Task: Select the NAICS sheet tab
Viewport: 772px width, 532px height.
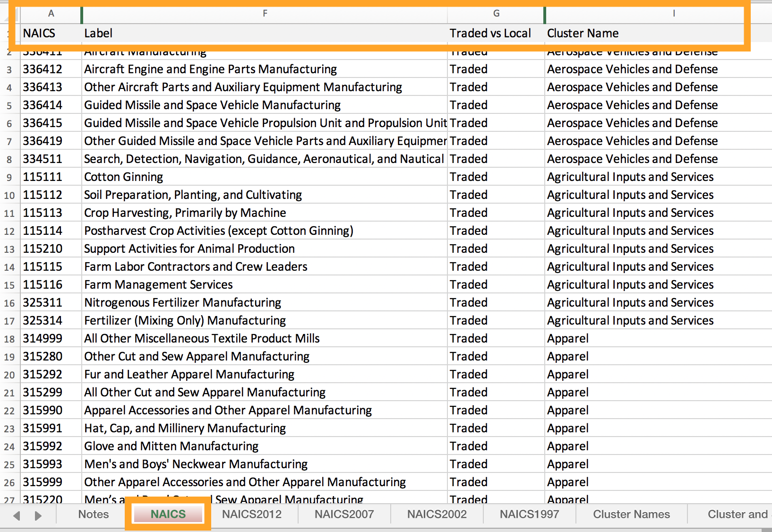Action: (x=168, y=514)
